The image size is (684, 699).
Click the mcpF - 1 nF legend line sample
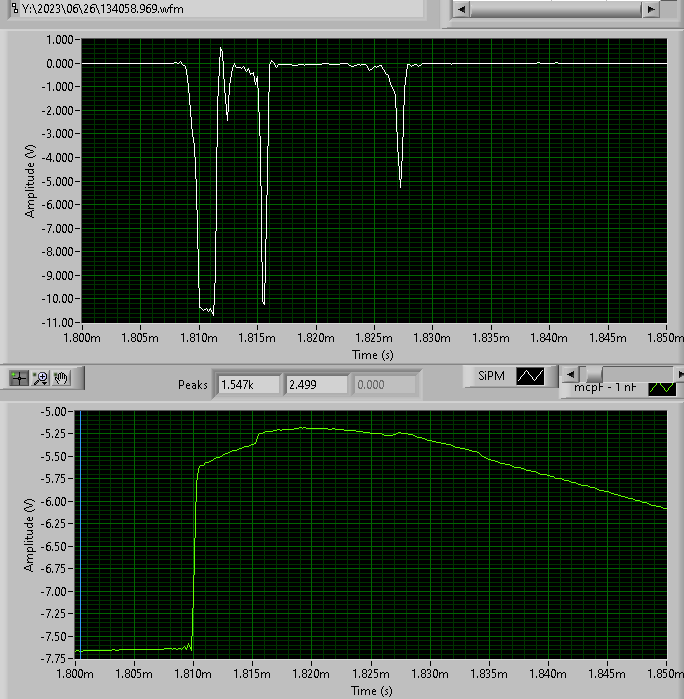click(662, 388)
